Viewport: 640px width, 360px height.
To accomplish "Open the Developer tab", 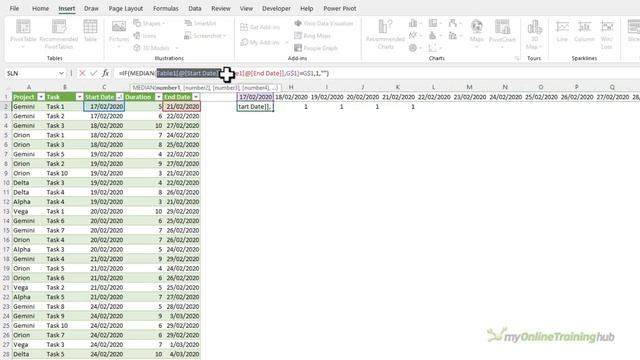I will coord(276,8).
